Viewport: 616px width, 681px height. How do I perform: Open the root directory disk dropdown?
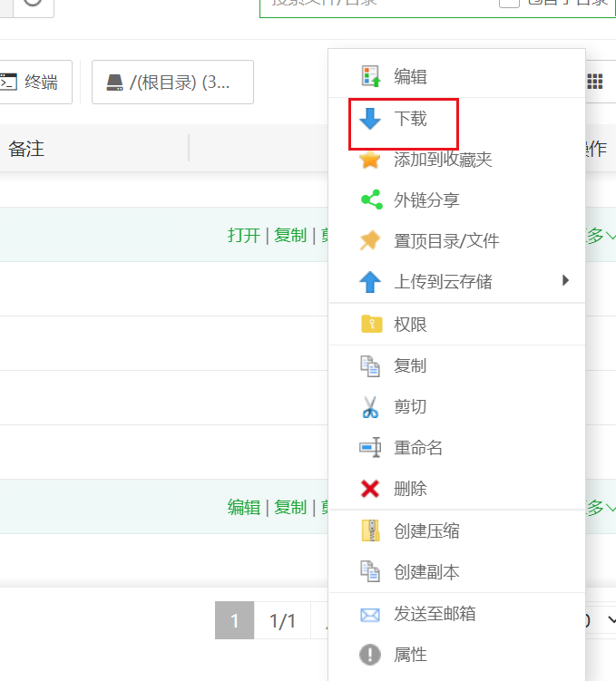pos(172,83)
